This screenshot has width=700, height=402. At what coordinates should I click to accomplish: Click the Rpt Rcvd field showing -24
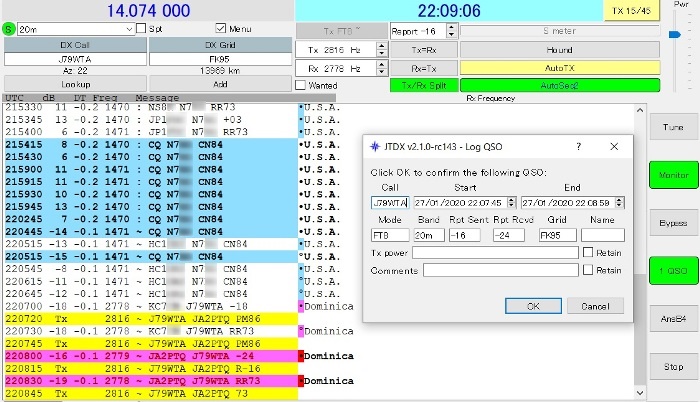(x=508, y=235)
